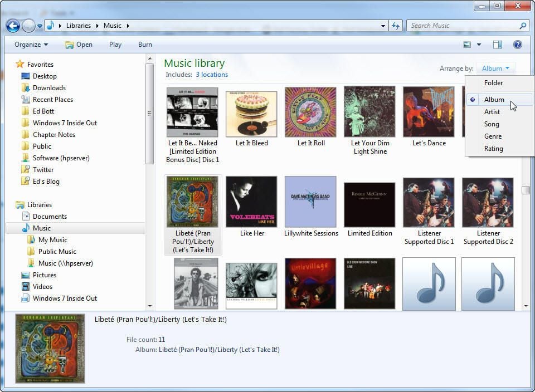Select Folder in the arrange menu

[493, 83]
